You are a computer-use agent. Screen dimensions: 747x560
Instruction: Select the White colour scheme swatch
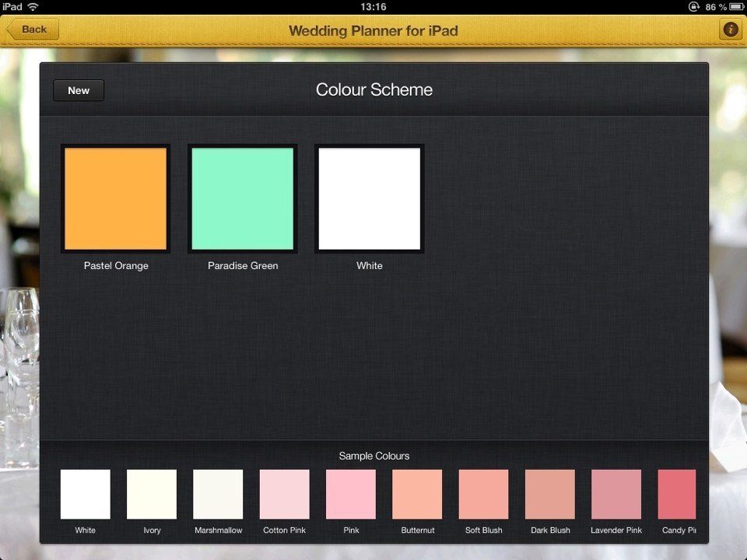(370, 199)
